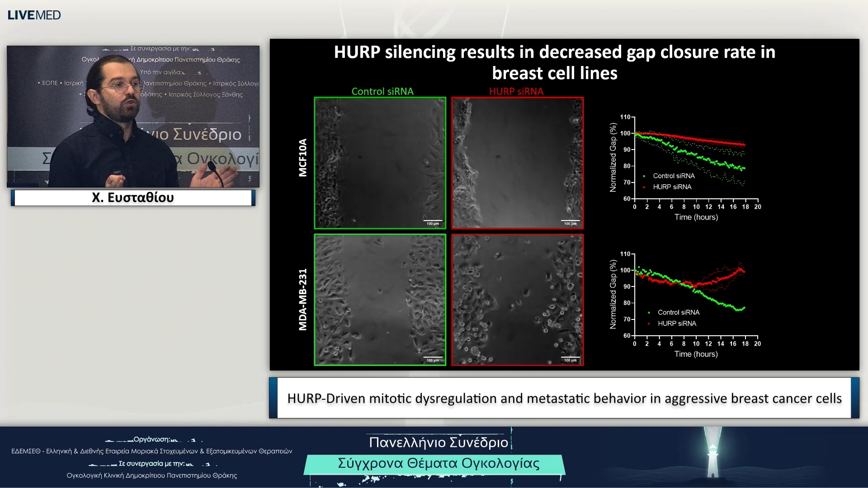Screen dimensions: 868x488
Task: Select the MDA-MB-231 Control siRNA image
Action: pos(380,299)
